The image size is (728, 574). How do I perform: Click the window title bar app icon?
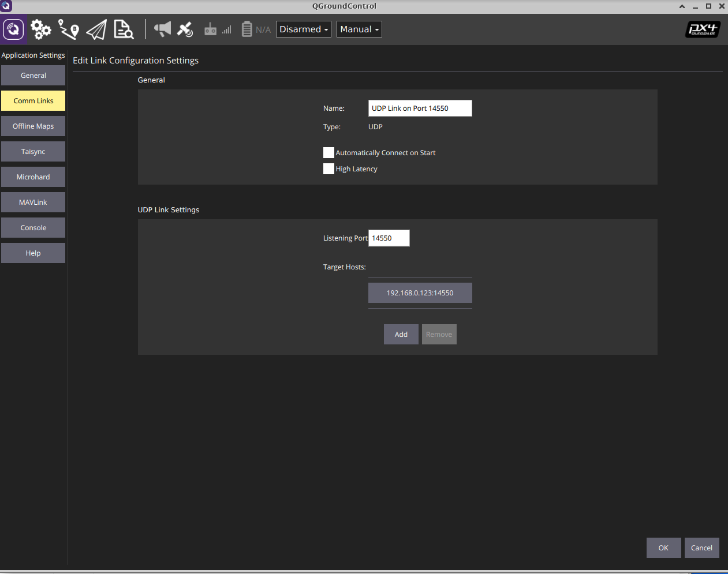coord(6,6)
